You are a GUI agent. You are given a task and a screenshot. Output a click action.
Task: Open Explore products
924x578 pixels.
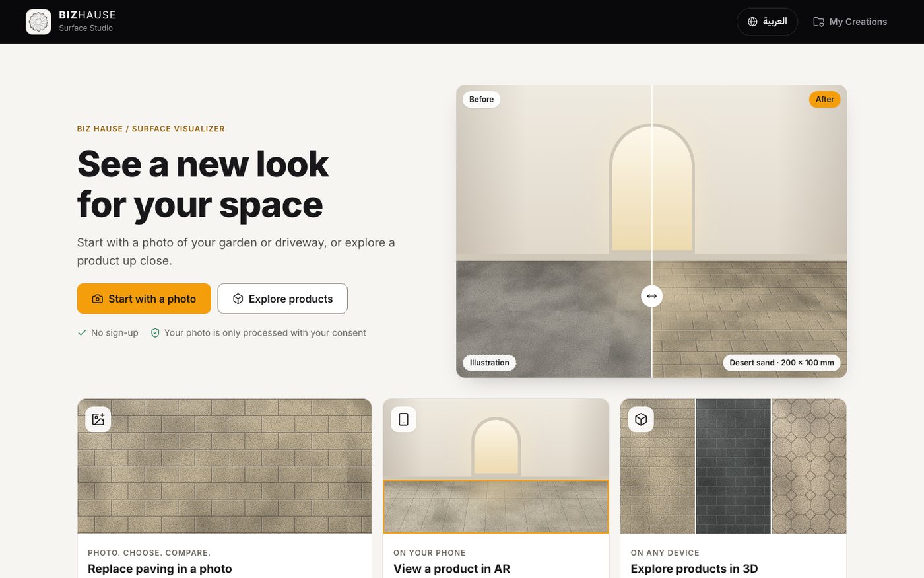[282, 299]
